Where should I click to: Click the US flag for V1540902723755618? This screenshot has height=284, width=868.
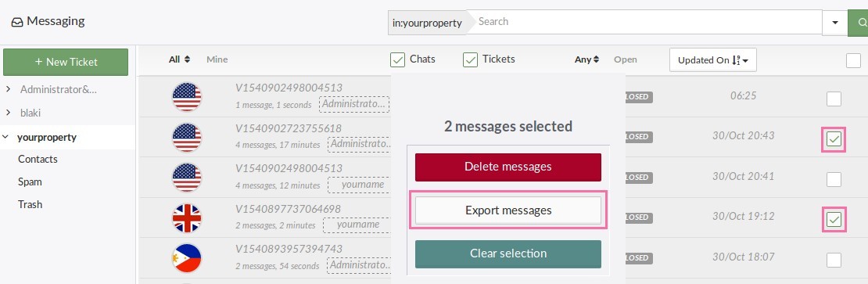187,137
